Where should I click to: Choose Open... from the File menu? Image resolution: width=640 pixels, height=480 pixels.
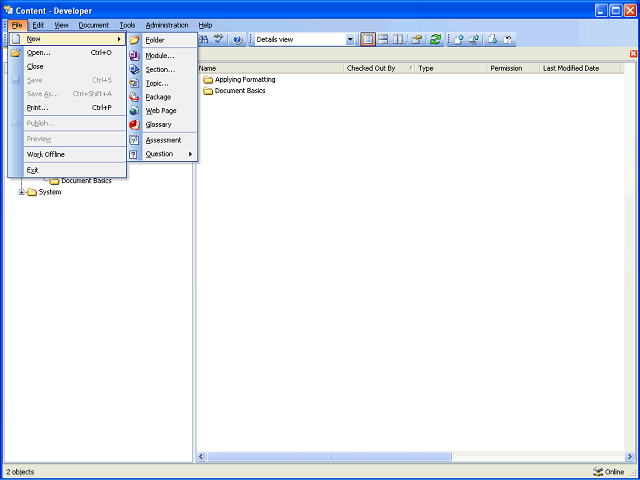pos(67,53)
